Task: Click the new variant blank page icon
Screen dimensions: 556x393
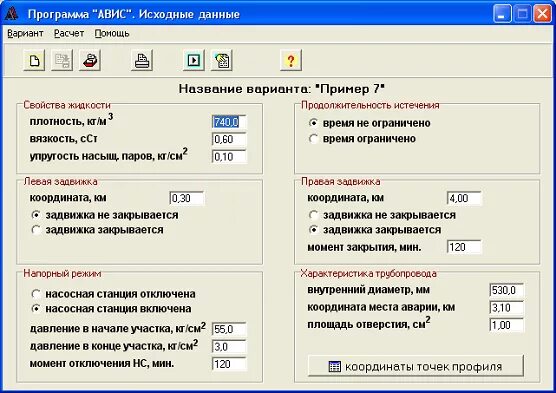Action: 34,60
